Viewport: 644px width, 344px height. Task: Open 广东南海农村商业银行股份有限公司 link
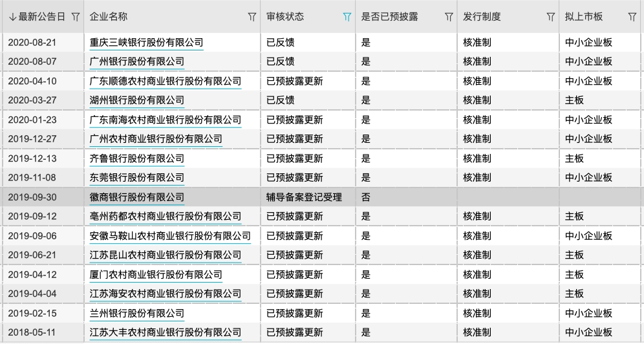coord(165,120)
